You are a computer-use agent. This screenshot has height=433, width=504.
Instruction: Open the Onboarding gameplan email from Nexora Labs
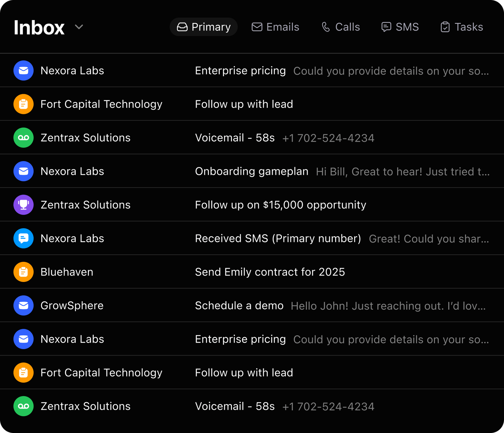[252, 171]
